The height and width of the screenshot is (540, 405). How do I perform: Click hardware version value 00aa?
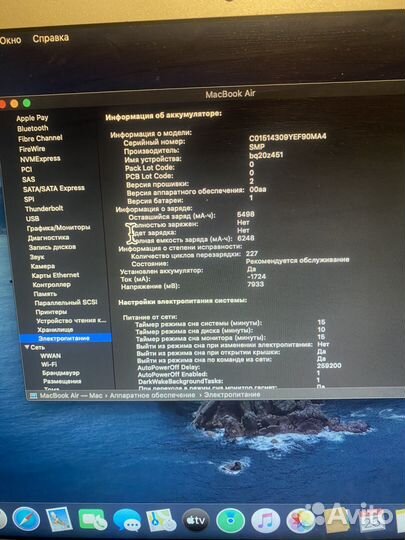point(258,189)
